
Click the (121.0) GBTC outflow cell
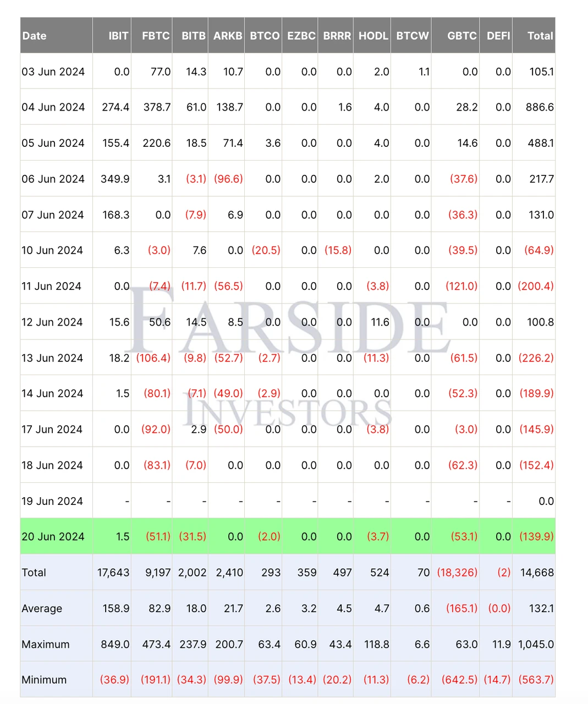[x=461, y=286]
